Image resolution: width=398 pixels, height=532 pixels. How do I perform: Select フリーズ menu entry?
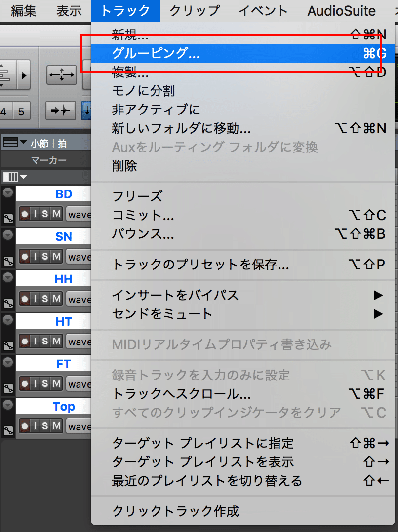pos(244,196)
